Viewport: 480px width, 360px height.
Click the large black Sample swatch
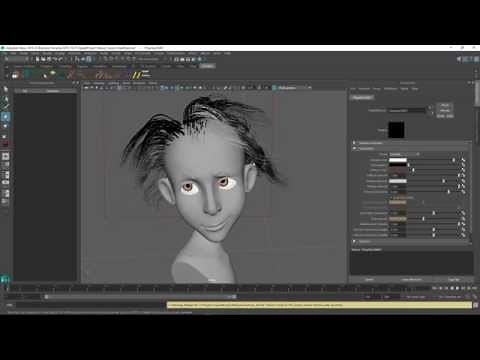[396, 130]
